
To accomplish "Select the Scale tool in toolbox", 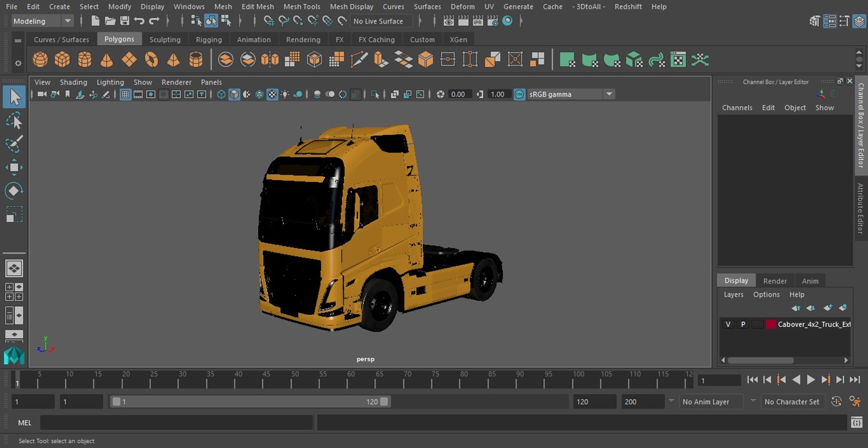I will coord(14,214).
